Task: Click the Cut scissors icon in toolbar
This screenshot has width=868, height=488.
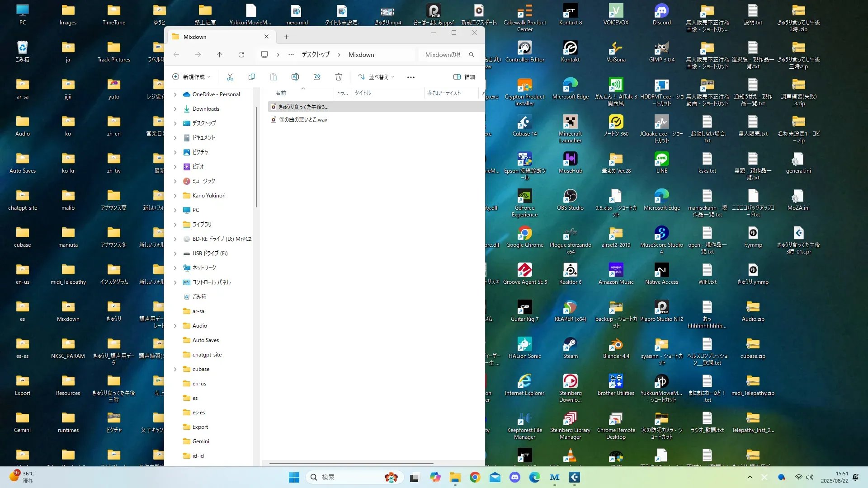Action: pos(230,77)
